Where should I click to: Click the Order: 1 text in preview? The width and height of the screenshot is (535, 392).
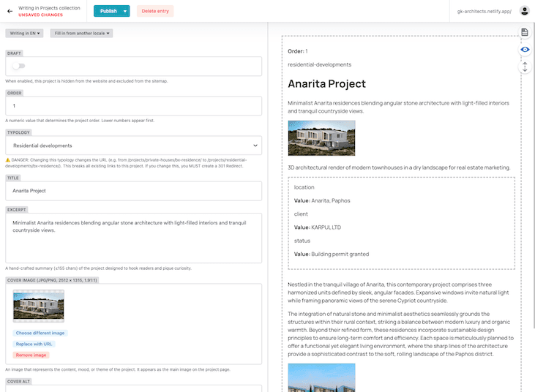point(298,51)
